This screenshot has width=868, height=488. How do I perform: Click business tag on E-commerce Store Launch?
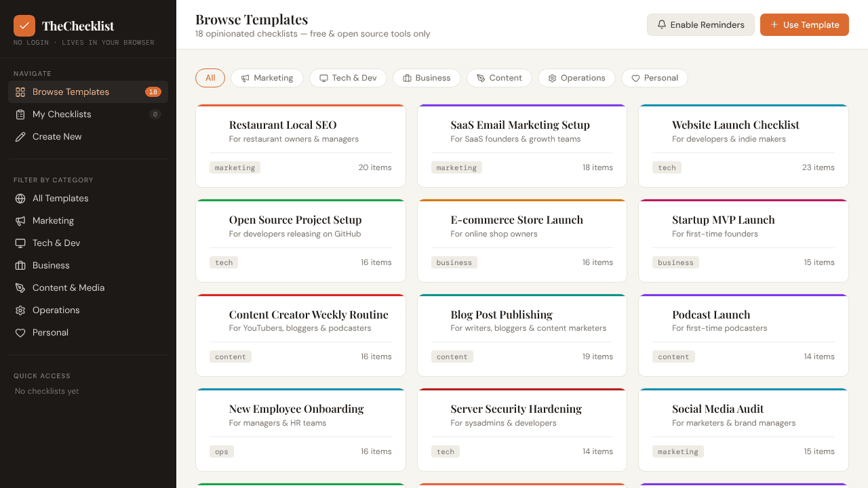pos(454,262)
